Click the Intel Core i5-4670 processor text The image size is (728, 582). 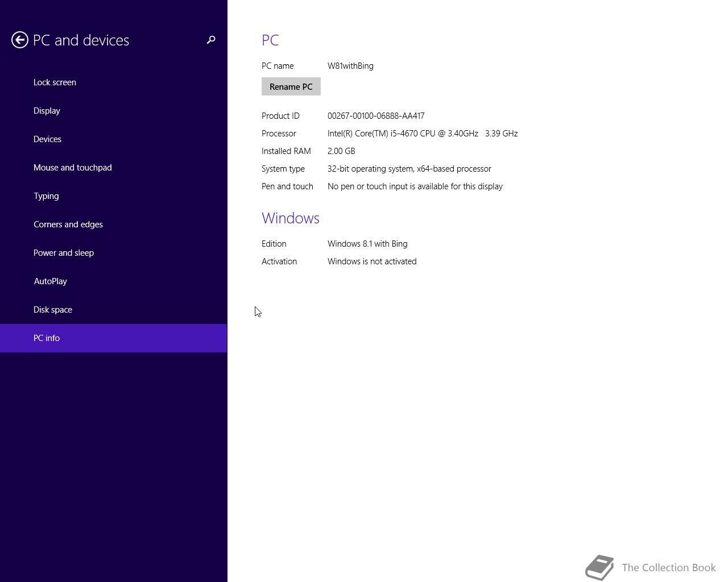click(x=423, y=134)
